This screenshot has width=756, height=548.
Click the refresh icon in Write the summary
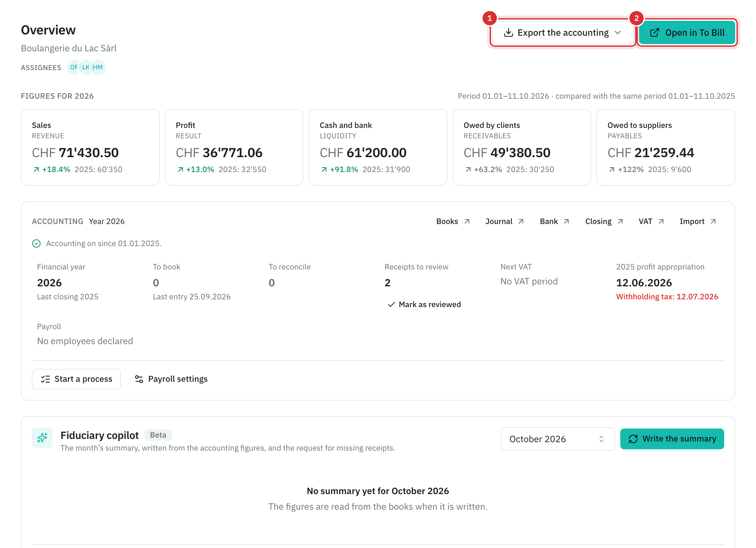[633, 439]
